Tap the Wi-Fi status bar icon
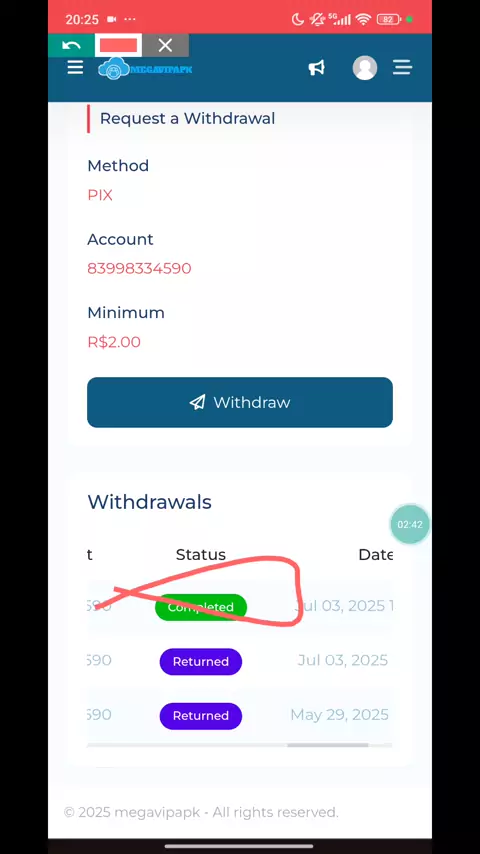The image size is (480, 854). (363, 20)
